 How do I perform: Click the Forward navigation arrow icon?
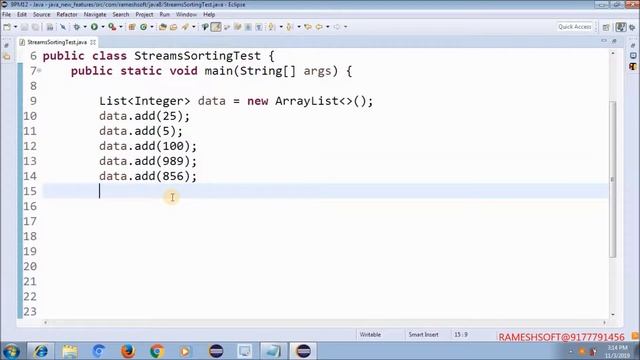pos(337,27)
